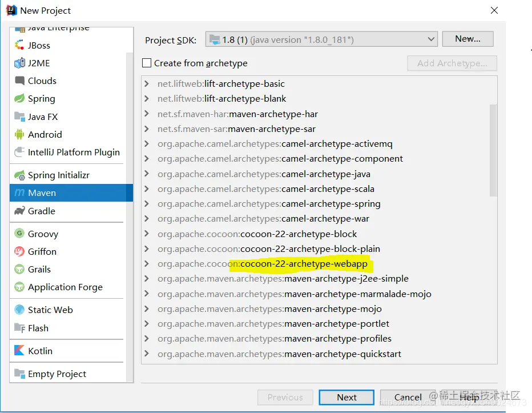The height and width of the screenshot is (413, 532).
Task: Select cocoon-22-archetype-block-plain row
Action: (x=319, y=248)
